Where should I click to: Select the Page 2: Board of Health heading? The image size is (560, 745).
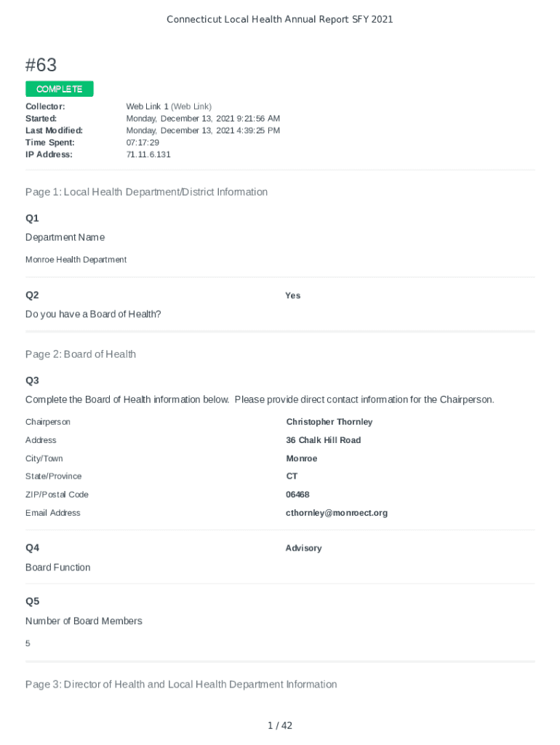point(81,354)
